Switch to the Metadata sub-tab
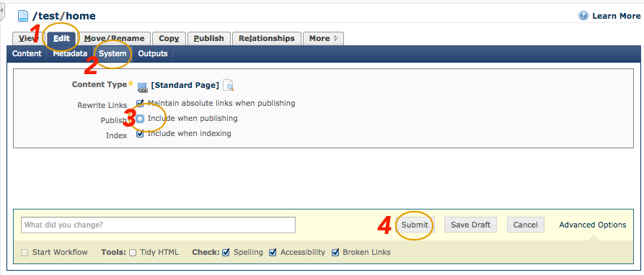 (70, 54)
